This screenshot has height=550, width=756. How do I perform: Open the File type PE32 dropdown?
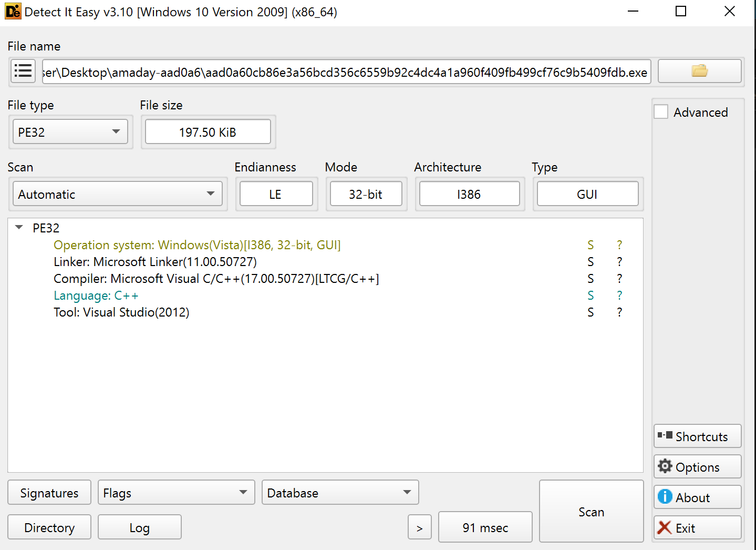(x=70, y=132)
